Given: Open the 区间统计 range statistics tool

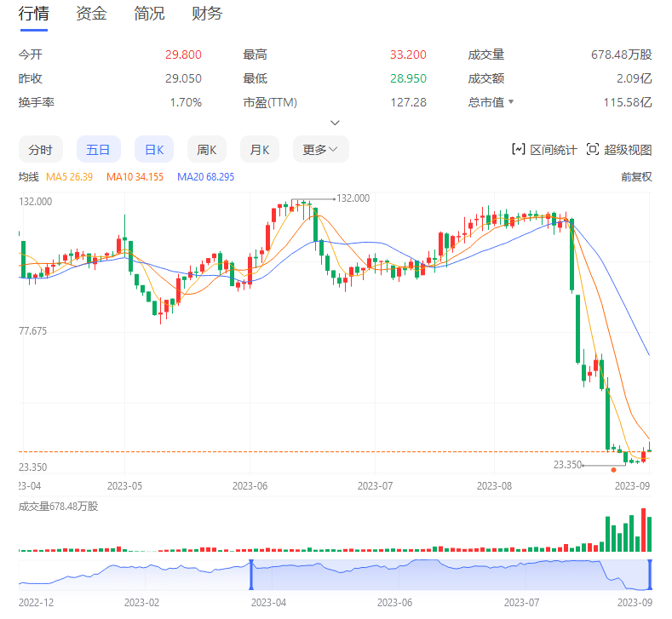Looking at the screenshot, I should pos(543,150).
